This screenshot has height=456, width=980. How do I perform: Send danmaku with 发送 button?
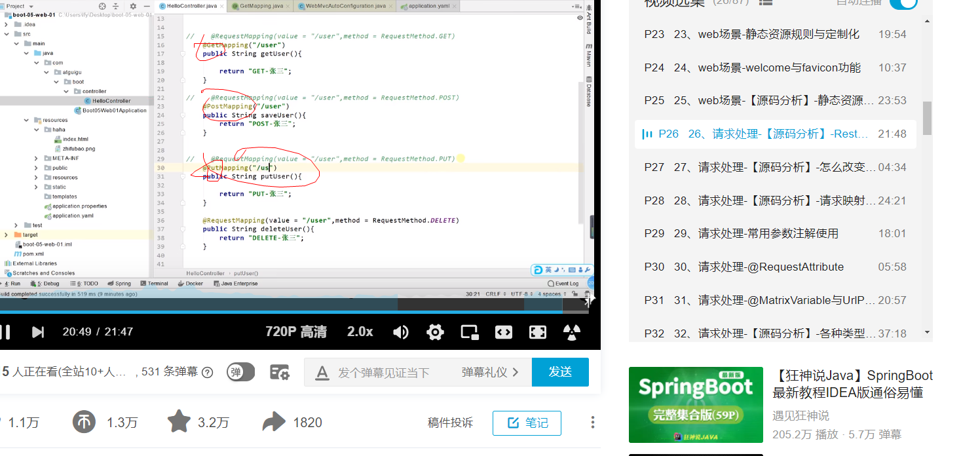point(560,372)
